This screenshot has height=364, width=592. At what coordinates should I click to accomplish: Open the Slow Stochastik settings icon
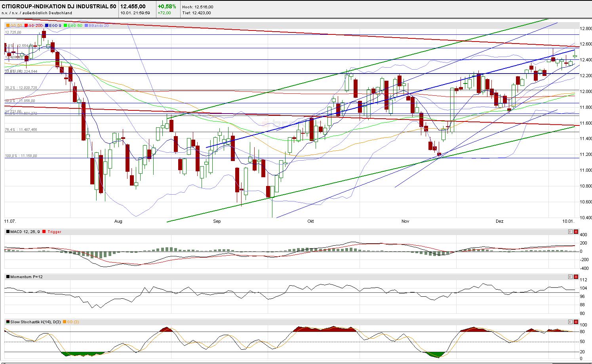pos(569,322)
